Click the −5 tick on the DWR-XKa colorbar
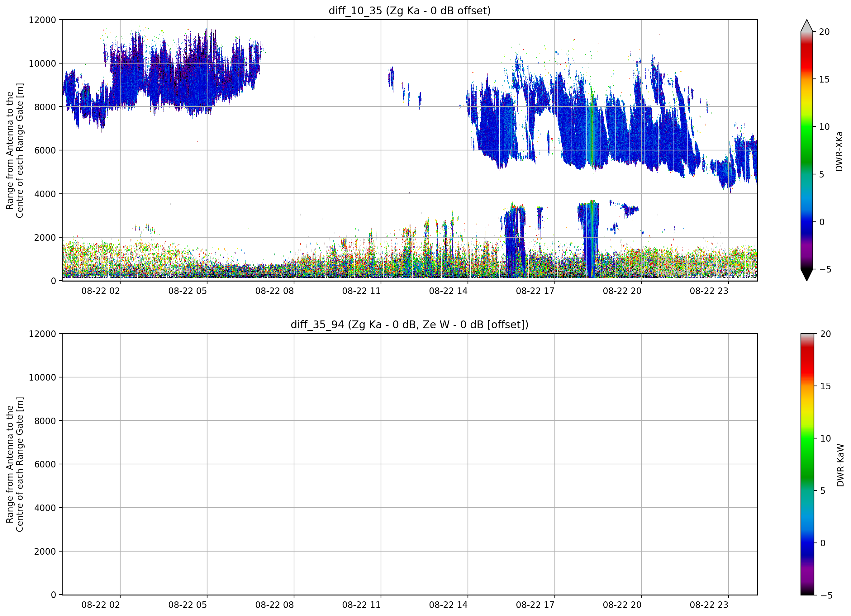This screenshot has width=851, height=616. pyautogui.click(x=825, y=269)
